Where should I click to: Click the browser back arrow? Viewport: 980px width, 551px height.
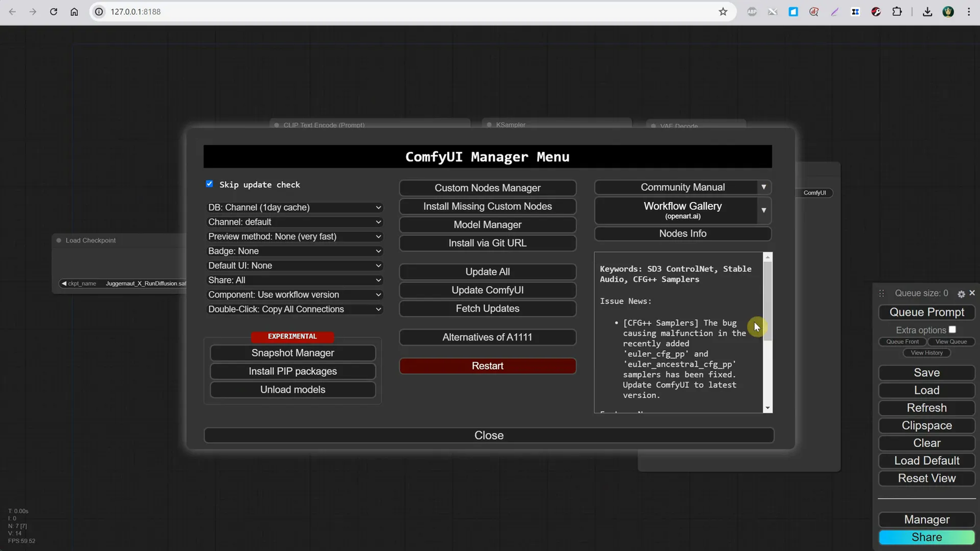click(x=12, y=12)
